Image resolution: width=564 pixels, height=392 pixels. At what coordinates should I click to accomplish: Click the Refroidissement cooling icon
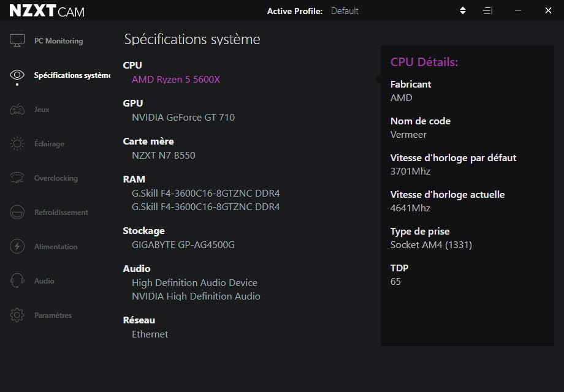click(x=17, y=212)
